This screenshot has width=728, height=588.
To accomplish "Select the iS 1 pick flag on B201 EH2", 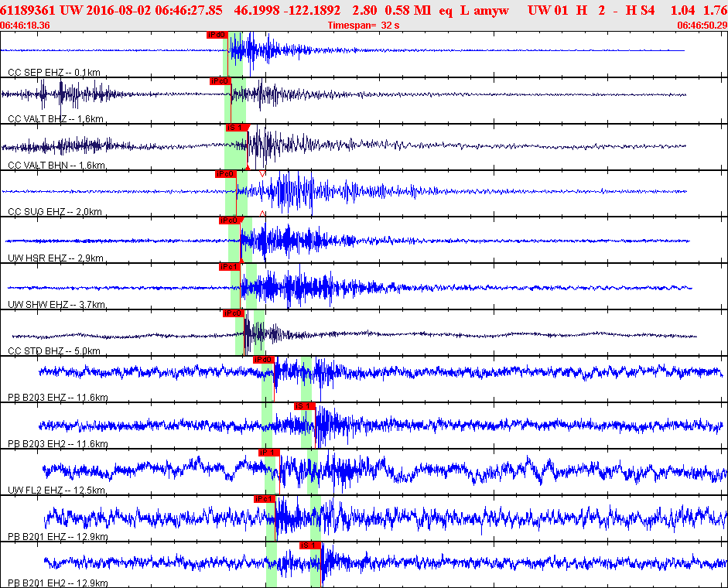I will click(x=310, y=545).
